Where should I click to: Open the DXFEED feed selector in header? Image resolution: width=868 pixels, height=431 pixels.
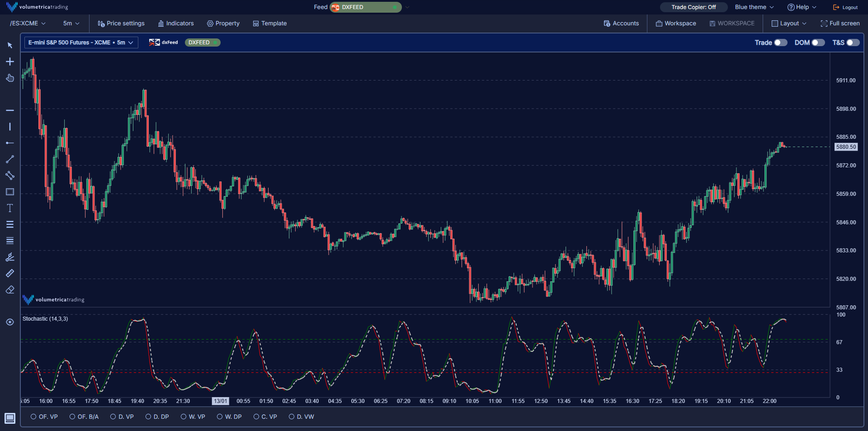point(366,7)
